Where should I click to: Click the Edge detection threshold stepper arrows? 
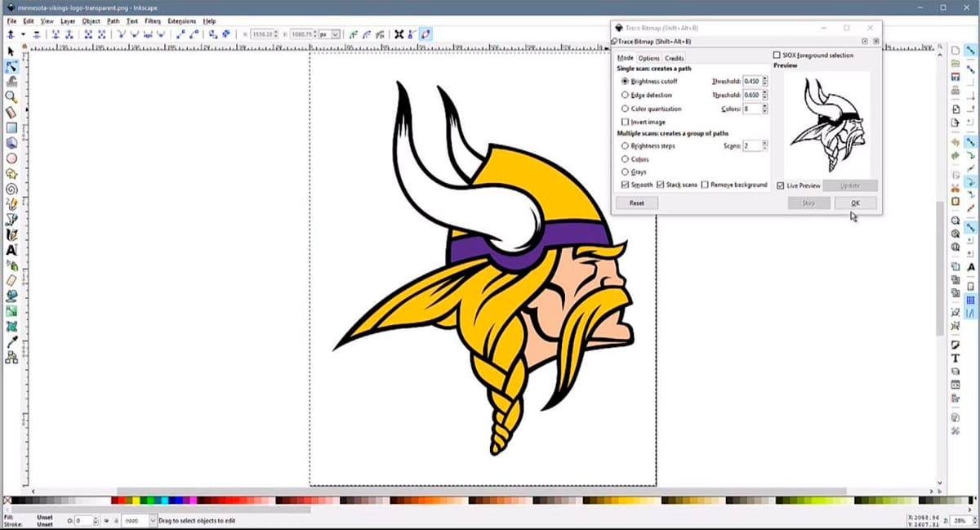[x=765, y=96]
